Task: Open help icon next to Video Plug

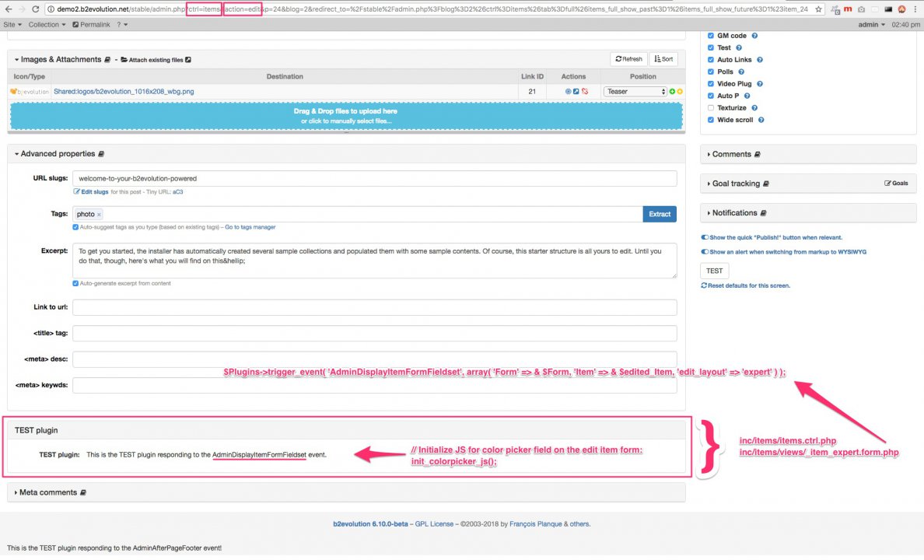Action: tap(760, 84)
